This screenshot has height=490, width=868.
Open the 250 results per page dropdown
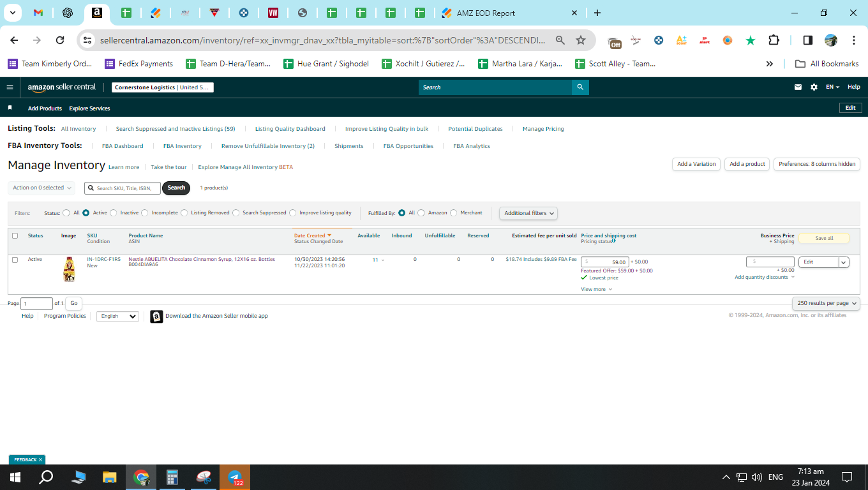click(x=826, y=303)
